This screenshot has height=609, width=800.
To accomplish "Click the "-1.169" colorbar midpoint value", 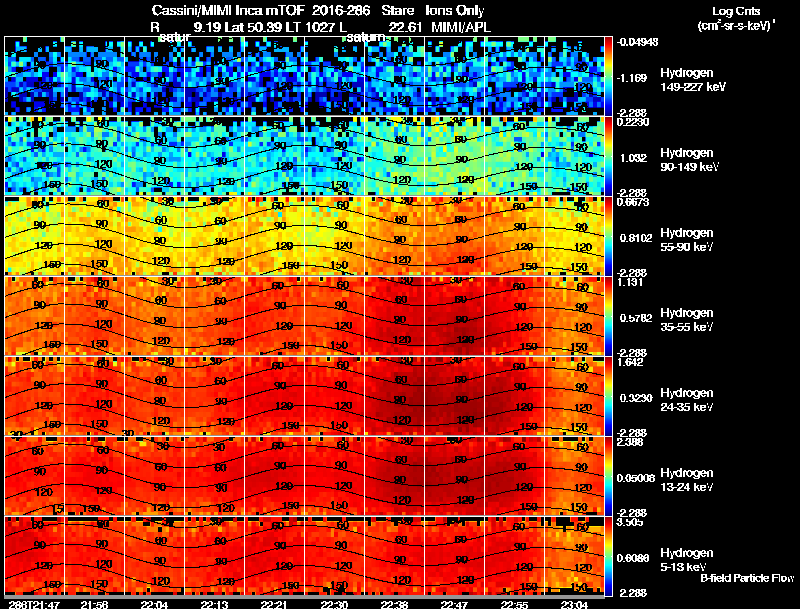I will [x=633, y=78].
